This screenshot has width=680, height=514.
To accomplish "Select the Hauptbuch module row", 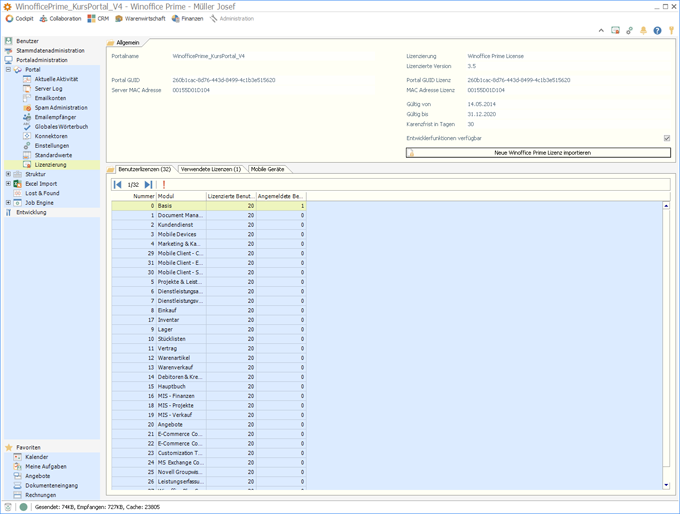I will tap(209, 386).
